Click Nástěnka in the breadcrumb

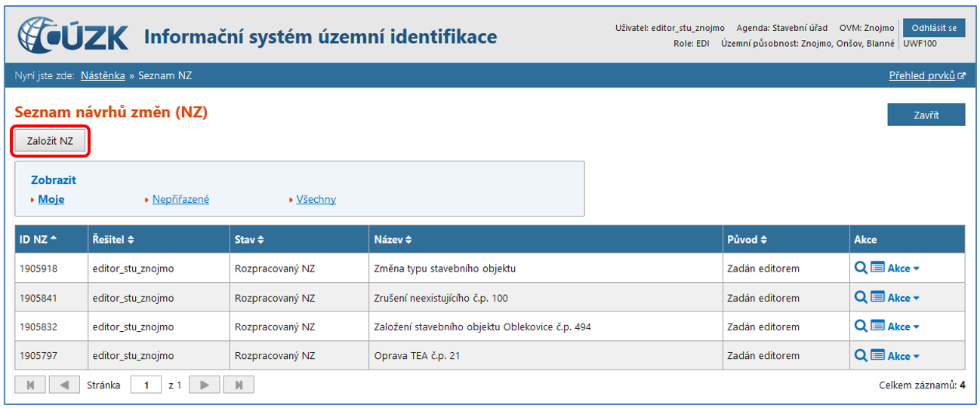coord(103,75)
